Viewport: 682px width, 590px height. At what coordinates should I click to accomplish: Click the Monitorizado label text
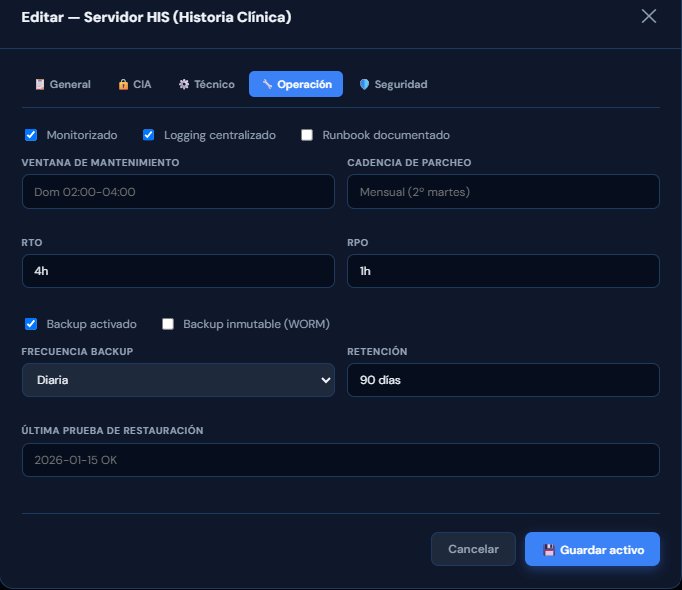[82, 135]
